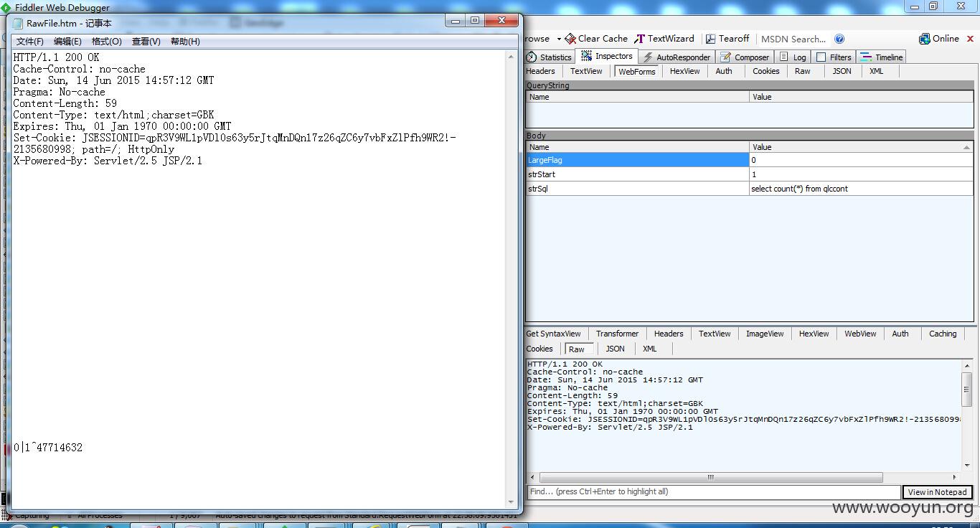Select the request XML inspector tab
The width and height of the screenshot is (980, 528).
click(x=876, y=71)
